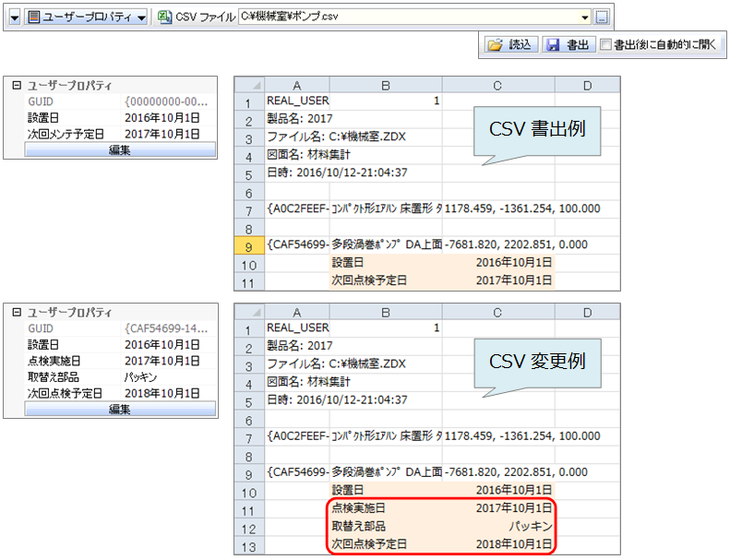This screenshot has width=730, height=560.
Task: Open the CSV file path dropdown arrow
Action: point(585,18)
